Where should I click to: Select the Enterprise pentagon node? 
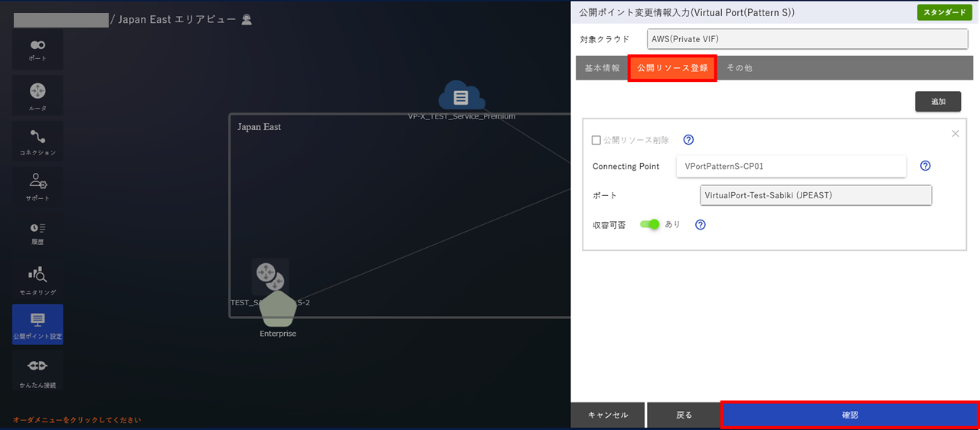(x=278, y=308)
